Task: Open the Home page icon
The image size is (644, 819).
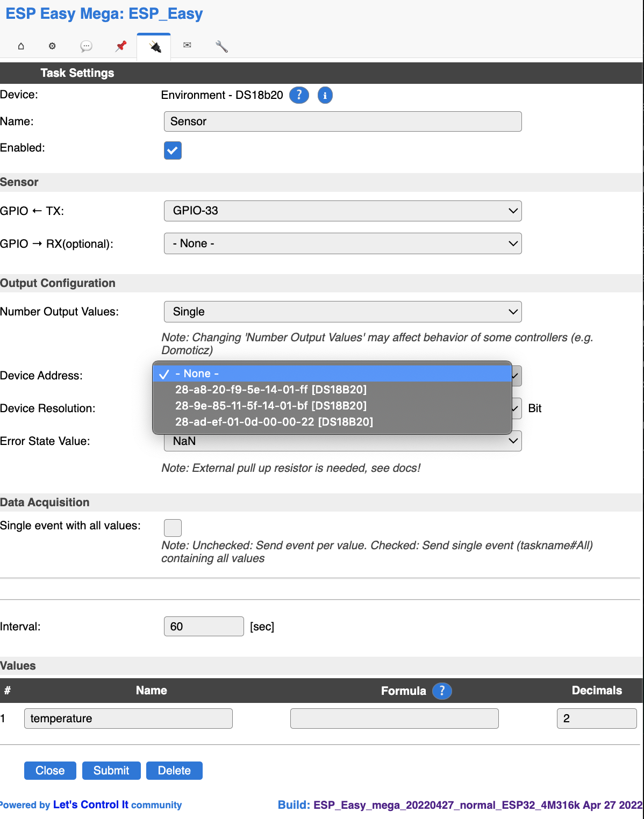Action: 20,46
